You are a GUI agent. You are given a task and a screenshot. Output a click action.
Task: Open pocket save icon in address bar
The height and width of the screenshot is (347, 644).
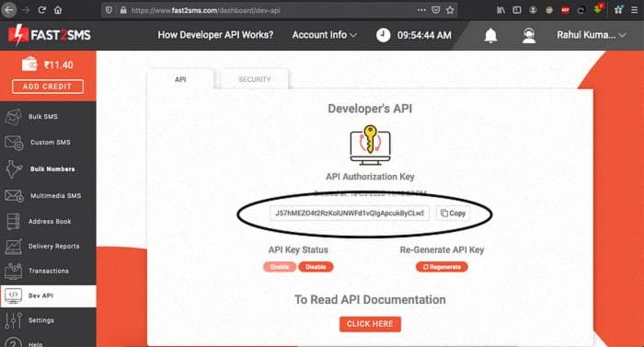click(436, 10)
